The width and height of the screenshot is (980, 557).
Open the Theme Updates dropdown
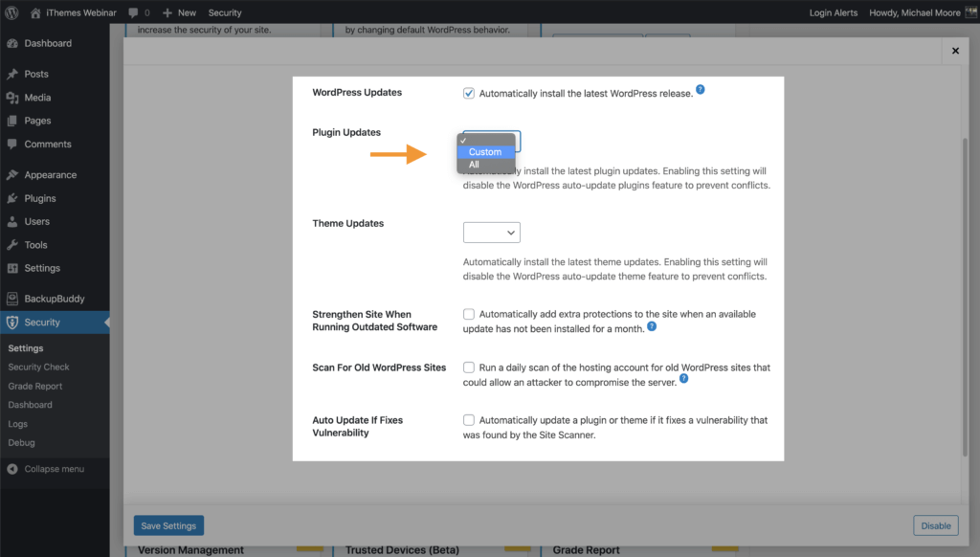(491, 233)
